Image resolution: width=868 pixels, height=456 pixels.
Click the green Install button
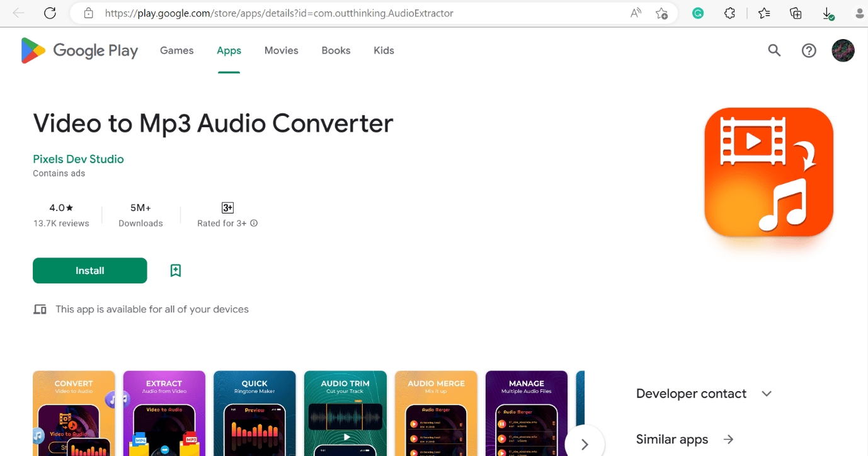click(x=90, y=271)
